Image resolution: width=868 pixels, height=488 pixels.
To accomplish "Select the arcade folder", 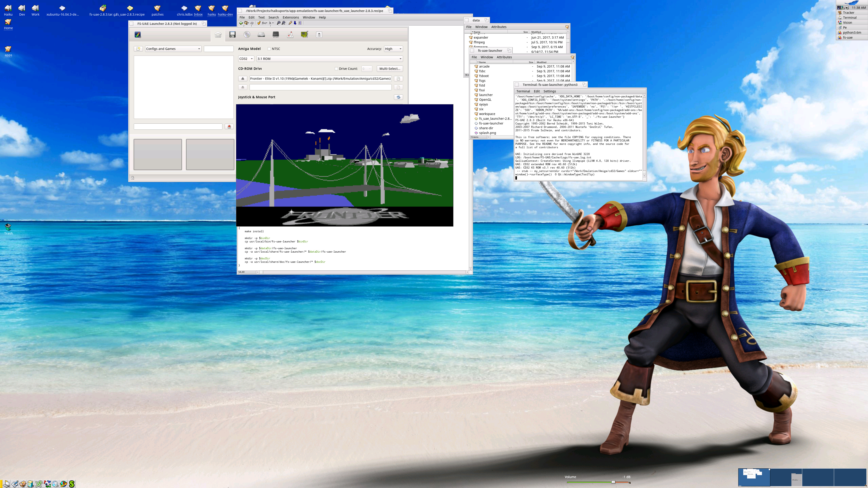I will 482,67.
